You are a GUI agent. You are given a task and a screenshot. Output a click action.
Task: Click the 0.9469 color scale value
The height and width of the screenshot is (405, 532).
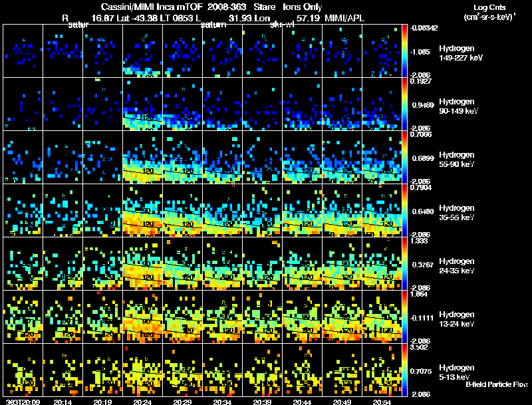(x=423, y=105)
